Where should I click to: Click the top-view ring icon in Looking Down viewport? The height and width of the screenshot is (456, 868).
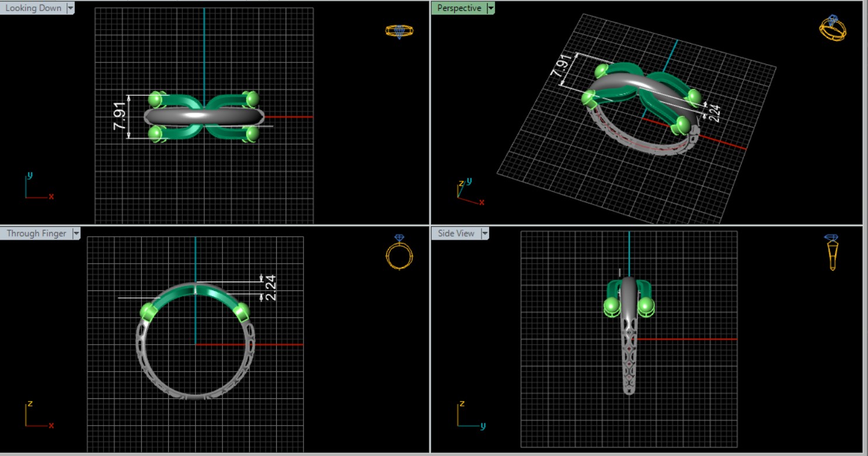(x=399, y=31)
